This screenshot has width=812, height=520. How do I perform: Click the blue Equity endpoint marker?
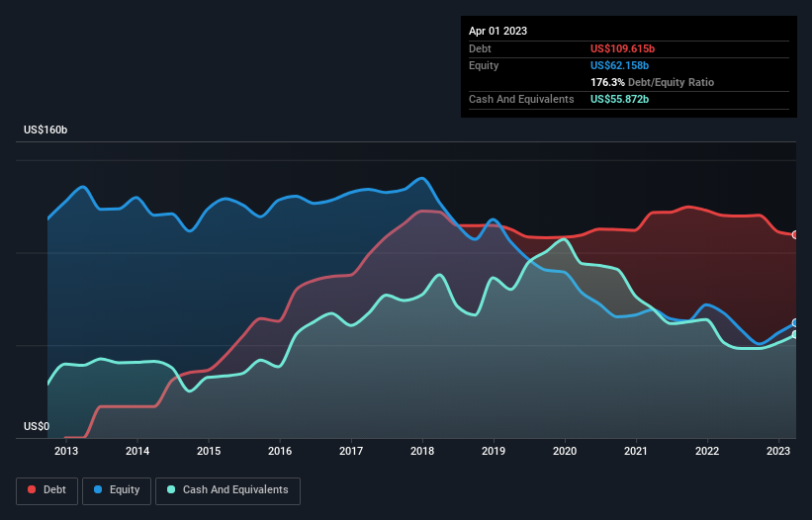(x=795, y=323)
